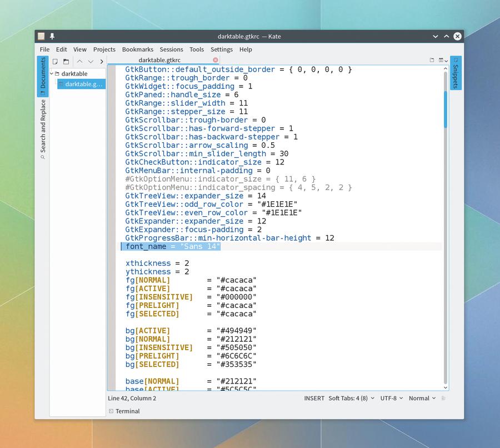Toggle the Snippets sidebar panel
The width and height of the screenshot is (500, 448).
456,73
